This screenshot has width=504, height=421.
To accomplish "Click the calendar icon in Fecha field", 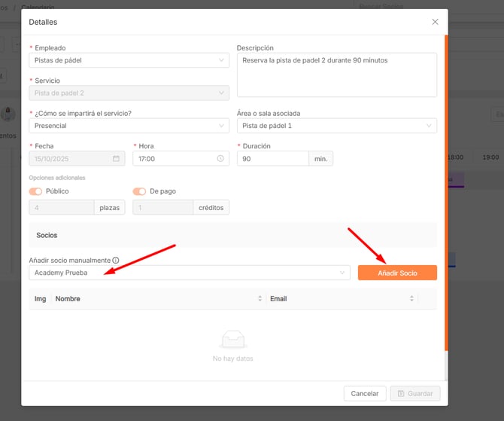I will (116, 159).
